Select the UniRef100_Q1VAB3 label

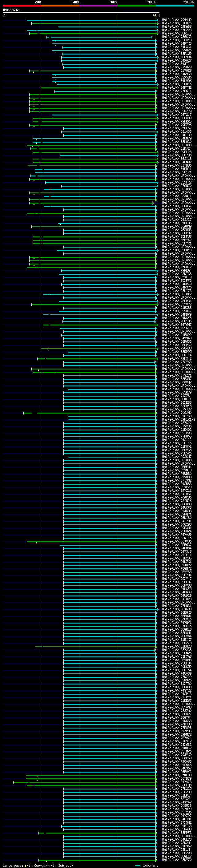tap(177, 477)
